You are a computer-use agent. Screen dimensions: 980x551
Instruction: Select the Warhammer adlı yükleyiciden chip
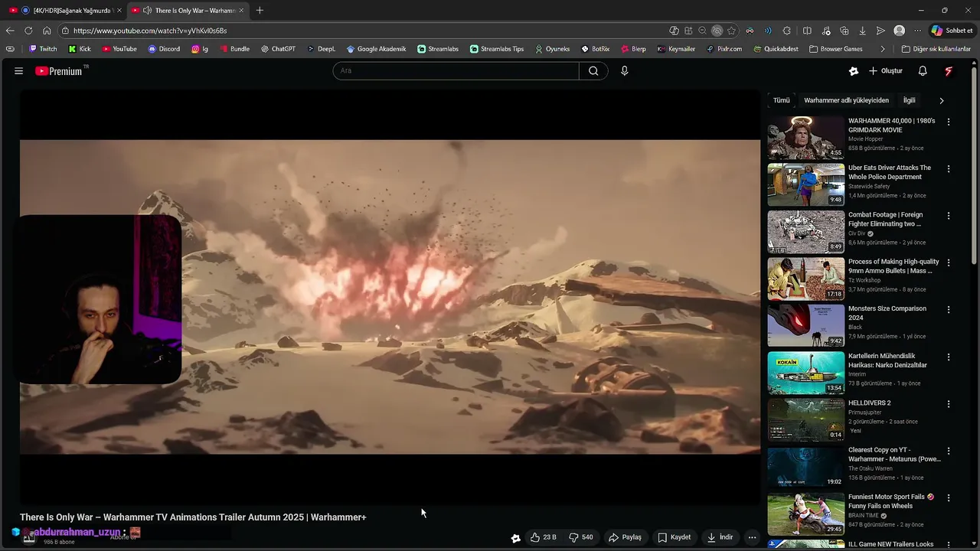point(846,100)
